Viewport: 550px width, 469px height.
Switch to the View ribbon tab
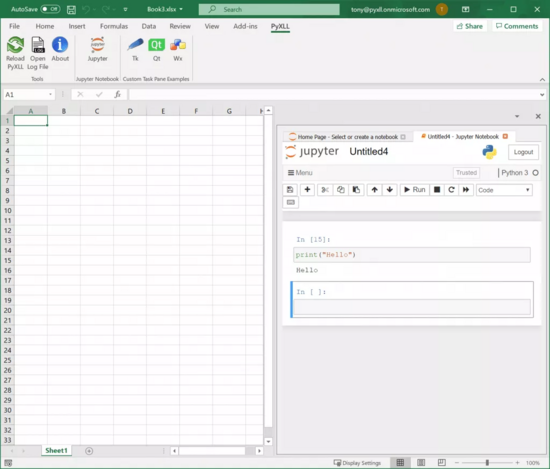tap(212, 26)
